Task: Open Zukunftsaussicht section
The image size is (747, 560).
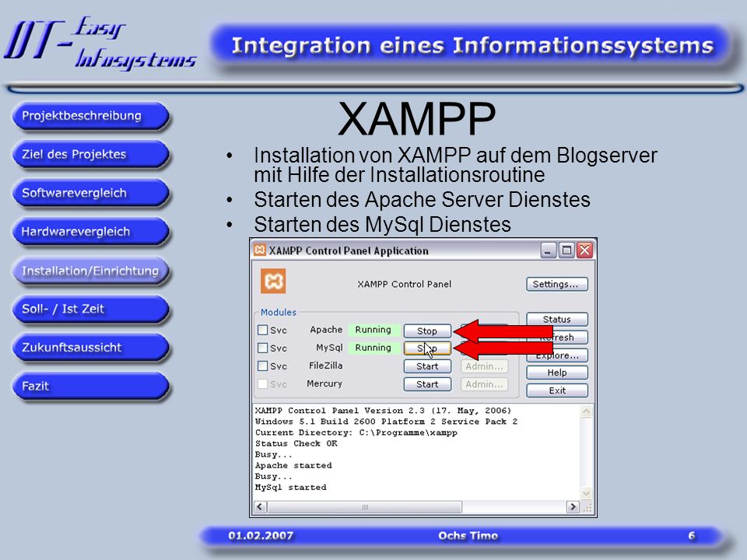Action: [90, 348]
